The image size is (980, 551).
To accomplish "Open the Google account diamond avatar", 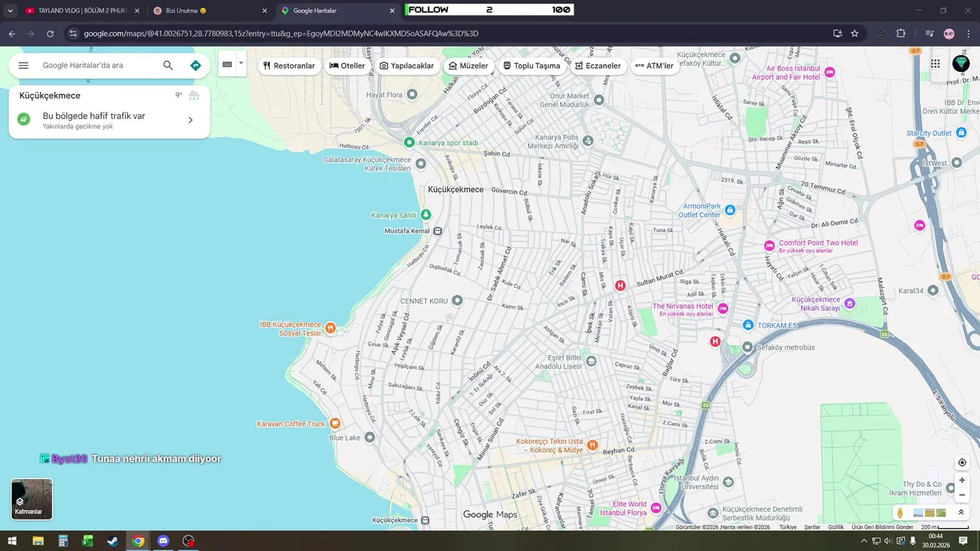I will [961, 64].
